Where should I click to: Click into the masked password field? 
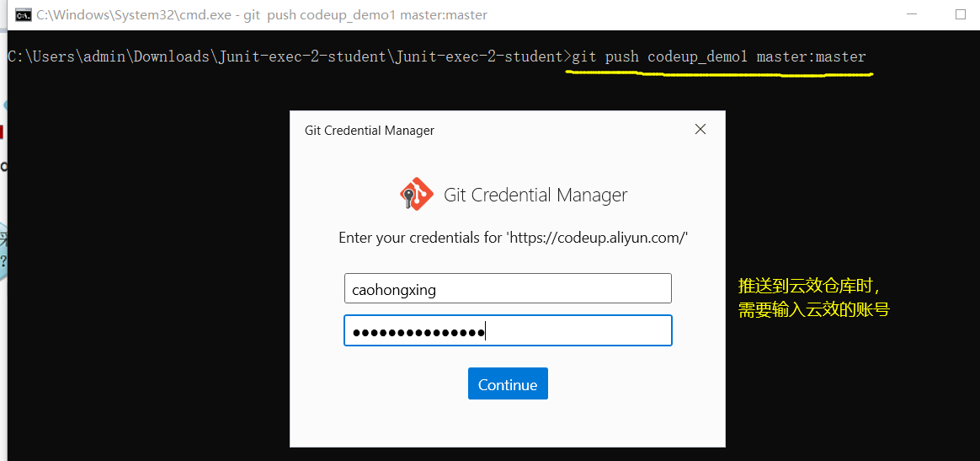point(507,330)
